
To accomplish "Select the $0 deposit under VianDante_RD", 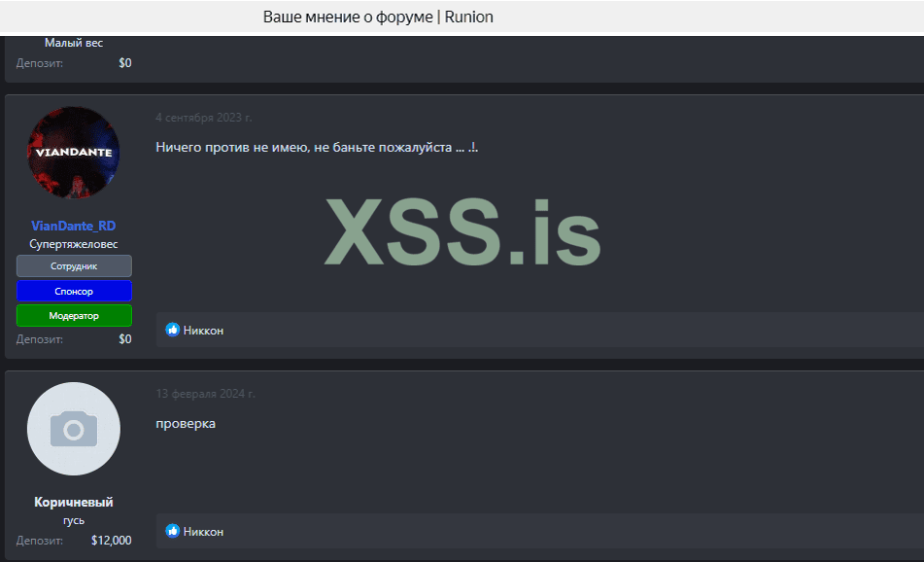I will tap(125, 339).
